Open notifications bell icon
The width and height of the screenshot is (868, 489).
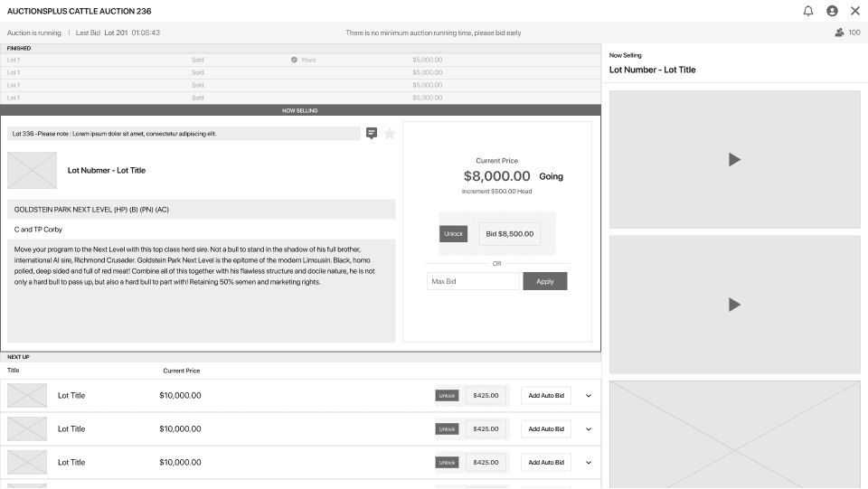tap(808, 11)
